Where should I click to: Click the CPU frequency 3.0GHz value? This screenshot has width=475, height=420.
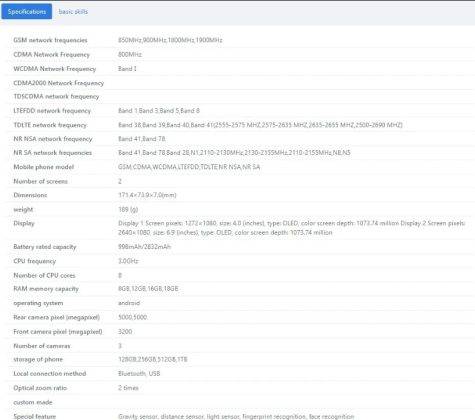pyautogui.click(x=128, y=261)
